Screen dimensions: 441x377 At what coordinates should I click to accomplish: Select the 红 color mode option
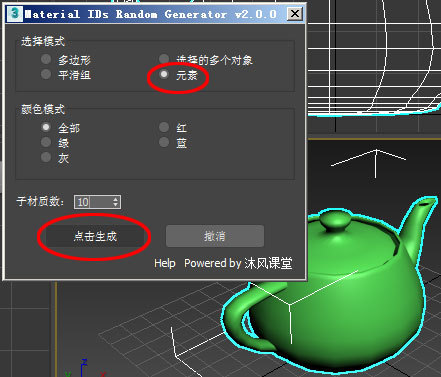164,127
